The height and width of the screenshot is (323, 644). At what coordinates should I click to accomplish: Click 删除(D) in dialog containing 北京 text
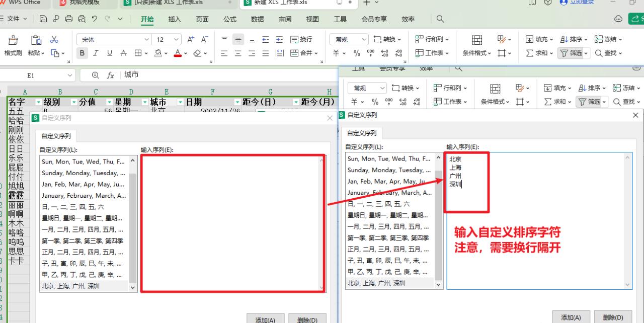(x=613, y=316)
